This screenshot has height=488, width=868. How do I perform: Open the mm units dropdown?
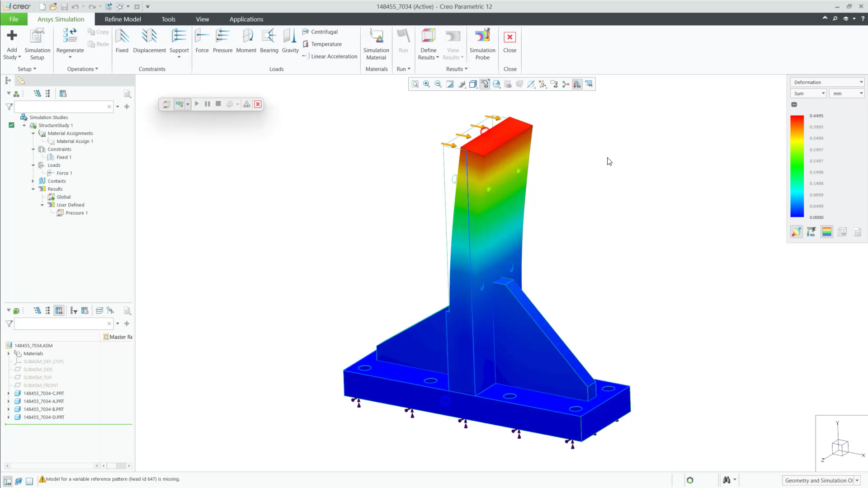coord(860,93)
